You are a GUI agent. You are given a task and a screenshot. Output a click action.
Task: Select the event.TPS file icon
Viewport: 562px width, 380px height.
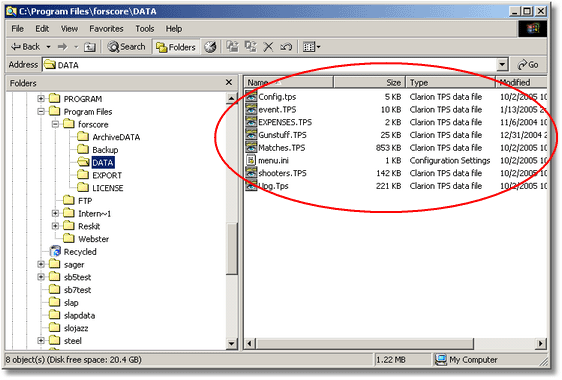coord(251,109)
